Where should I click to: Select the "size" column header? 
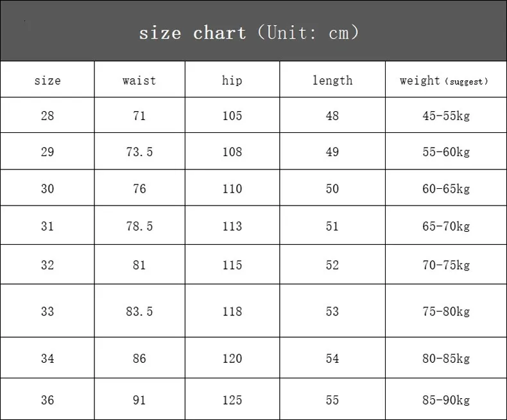[47, 81]
